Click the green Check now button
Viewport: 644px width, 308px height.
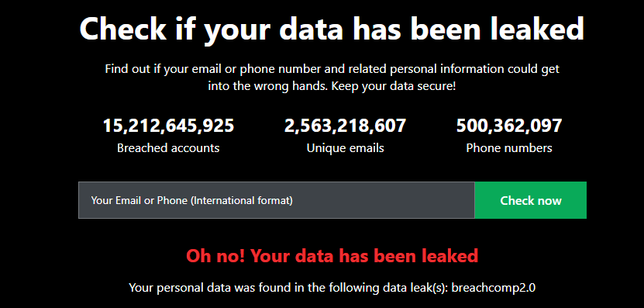click(x=530, y=200)
